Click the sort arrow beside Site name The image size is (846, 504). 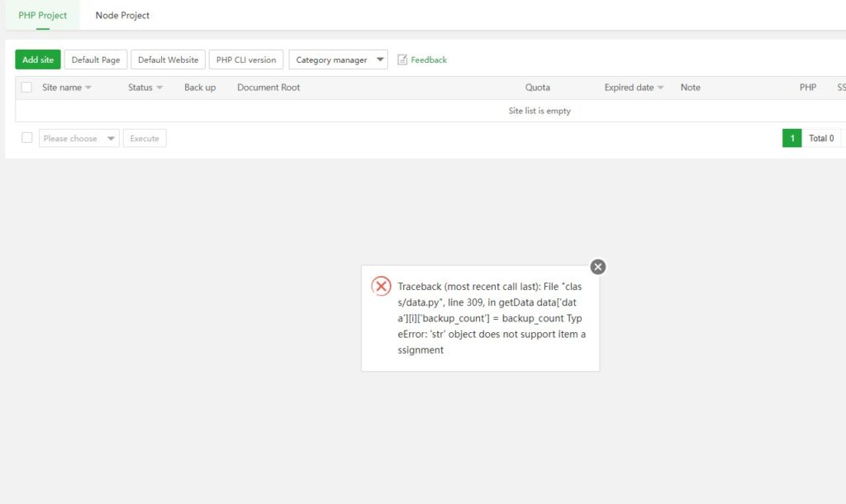click(x=87, y=87)
